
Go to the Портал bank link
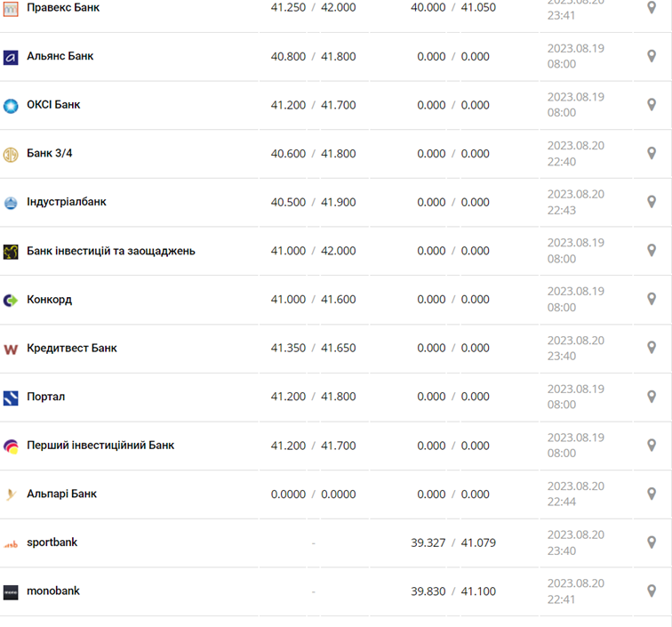coord(46,397)
